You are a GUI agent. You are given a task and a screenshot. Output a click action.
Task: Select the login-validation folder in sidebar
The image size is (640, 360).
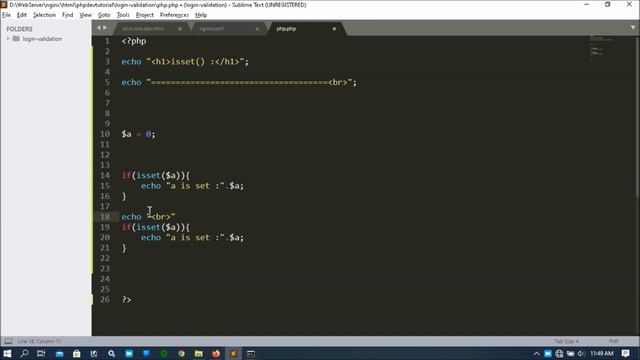[x=42, y=39]
